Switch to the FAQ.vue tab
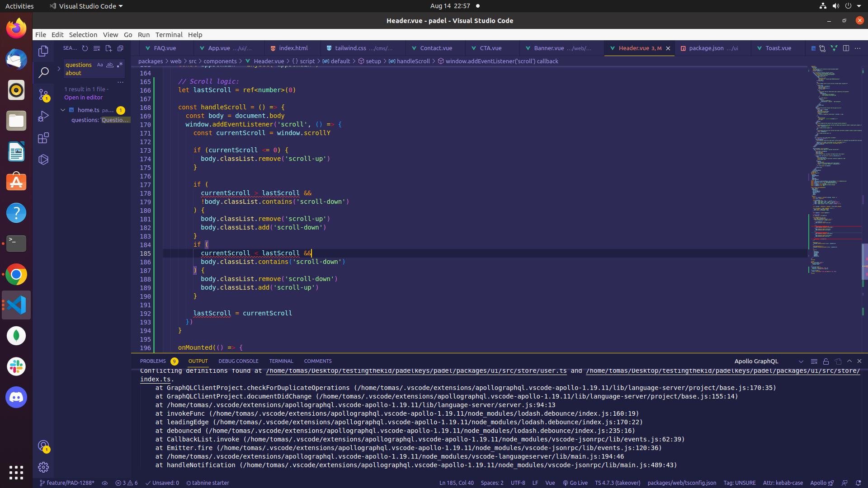 pyautogui.click(x=165, y=48)
